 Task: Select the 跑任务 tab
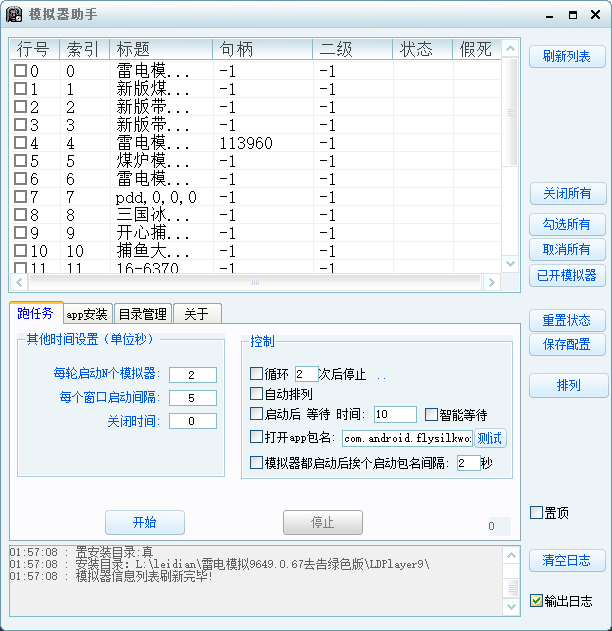pyautogui.click(x=35, y=313)
